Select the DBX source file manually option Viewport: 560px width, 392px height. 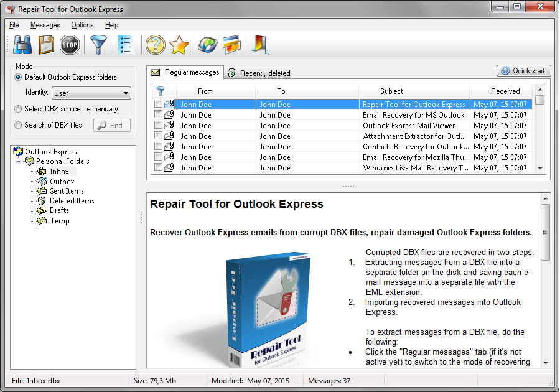pyautogui.click(x=18, y=109)
